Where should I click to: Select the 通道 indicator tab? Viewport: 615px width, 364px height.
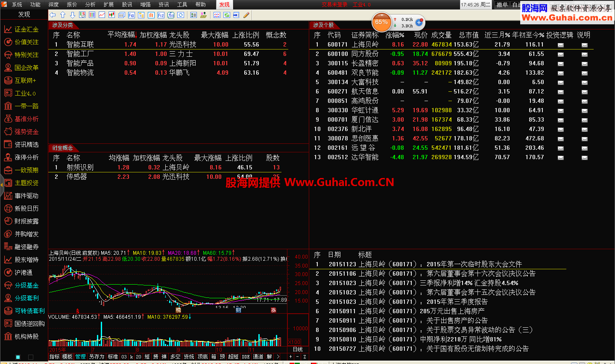(x=258, y=357)
